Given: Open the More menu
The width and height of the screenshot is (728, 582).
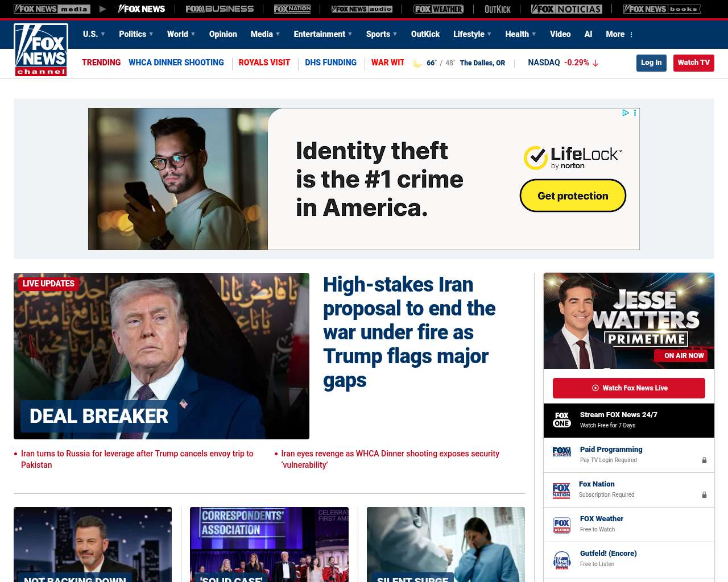Looking at the screenshot, I should click(x=619, y=34).
